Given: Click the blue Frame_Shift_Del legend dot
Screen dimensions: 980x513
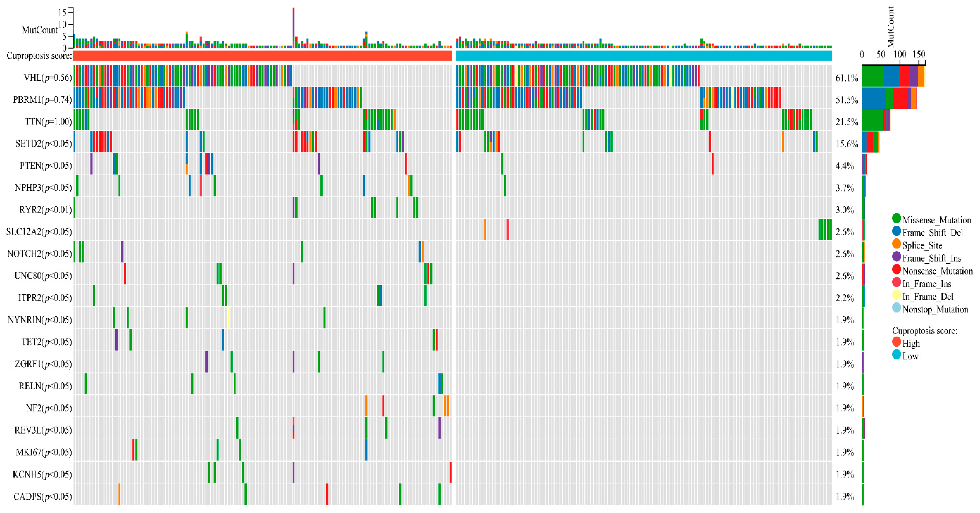Looking at the screenshot, I should pos(896,231).
